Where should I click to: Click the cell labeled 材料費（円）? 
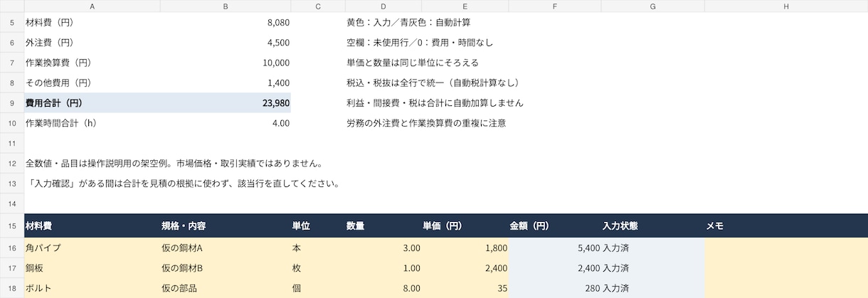[x=92, y=23]
